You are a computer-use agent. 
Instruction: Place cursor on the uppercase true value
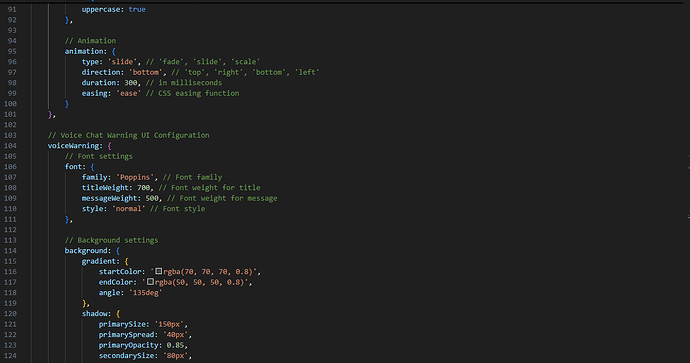(137, 9)
